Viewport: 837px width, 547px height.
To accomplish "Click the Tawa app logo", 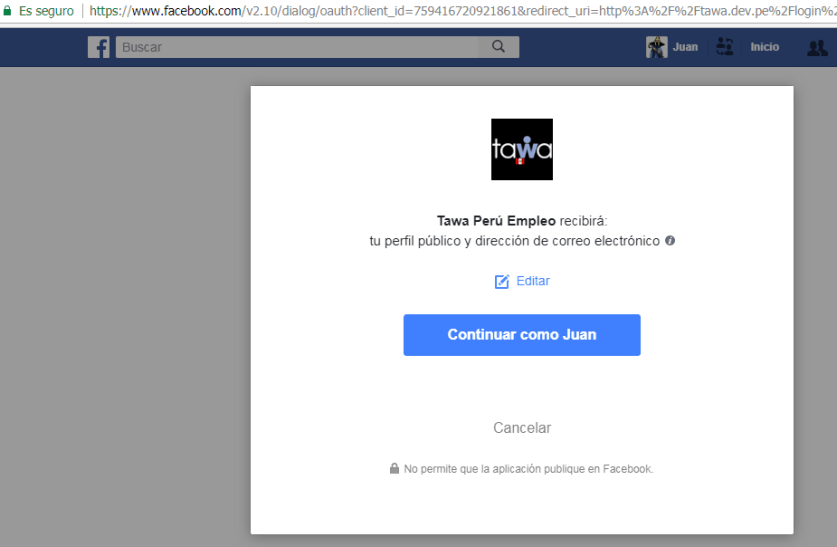I will click(522, 149).
